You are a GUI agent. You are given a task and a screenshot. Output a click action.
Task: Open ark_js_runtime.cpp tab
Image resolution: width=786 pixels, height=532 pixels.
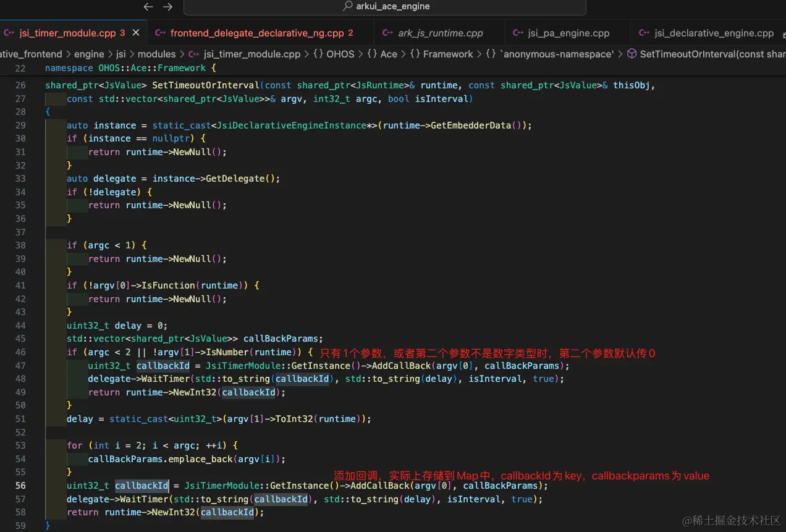click(441, 33)
